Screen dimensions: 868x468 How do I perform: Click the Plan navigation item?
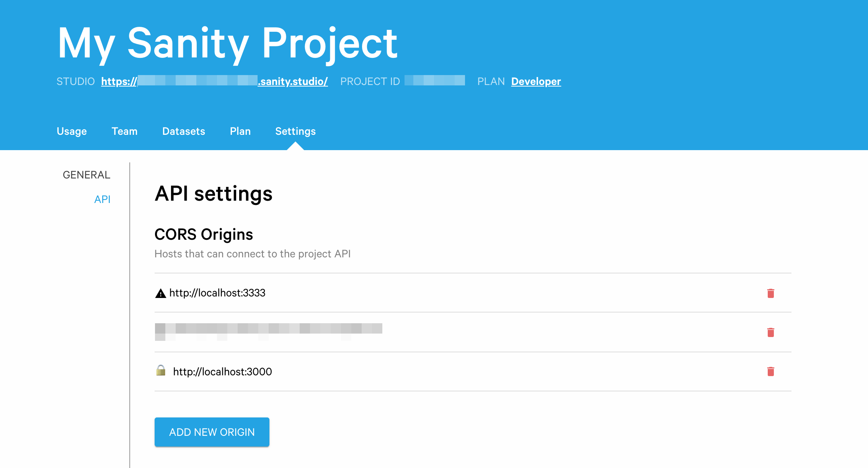click(239, 131)
